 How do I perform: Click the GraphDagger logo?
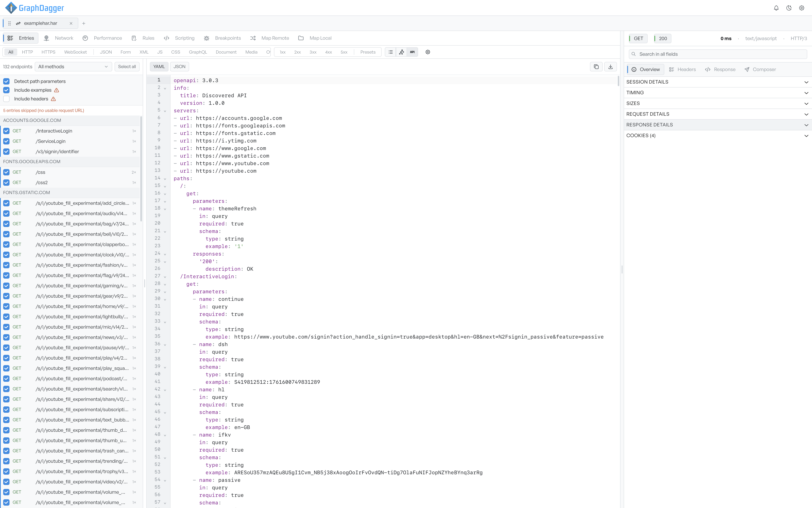34,8
